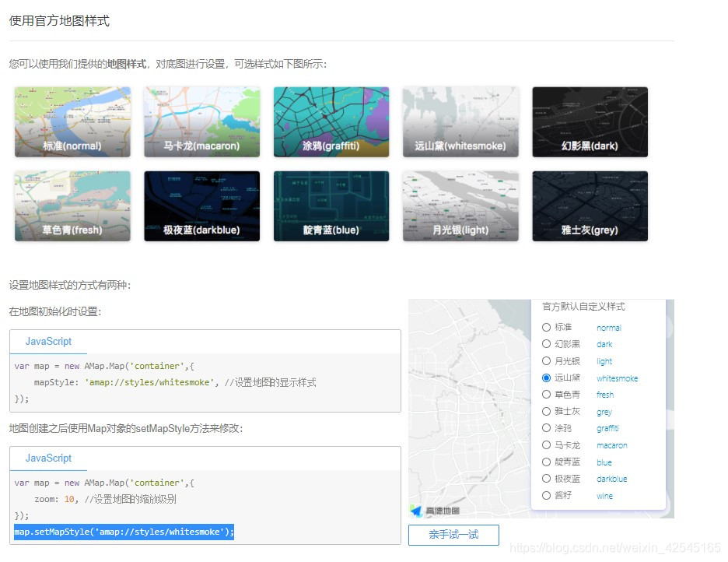The image size is (728, 562).
Task: Select the 靛青蓝 blue radio button
Action: 546,462
